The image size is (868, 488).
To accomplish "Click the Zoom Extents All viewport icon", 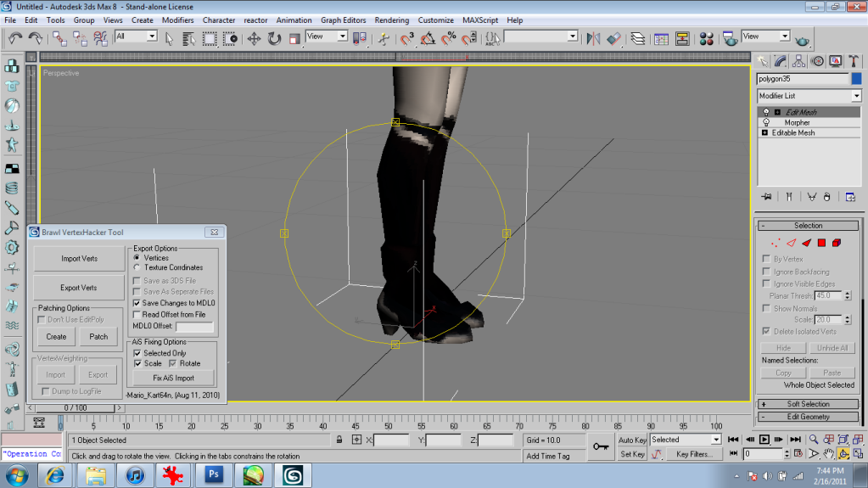I will click(858, 440).
